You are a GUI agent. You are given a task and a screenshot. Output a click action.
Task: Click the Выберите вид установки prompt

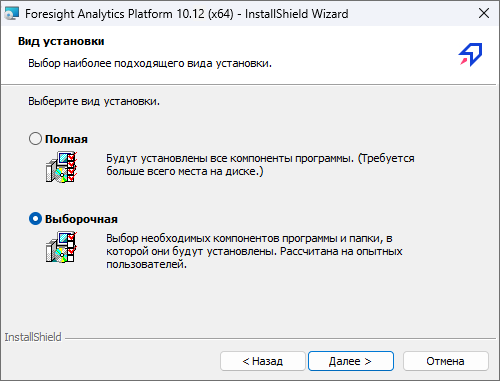tap(94, 101)
